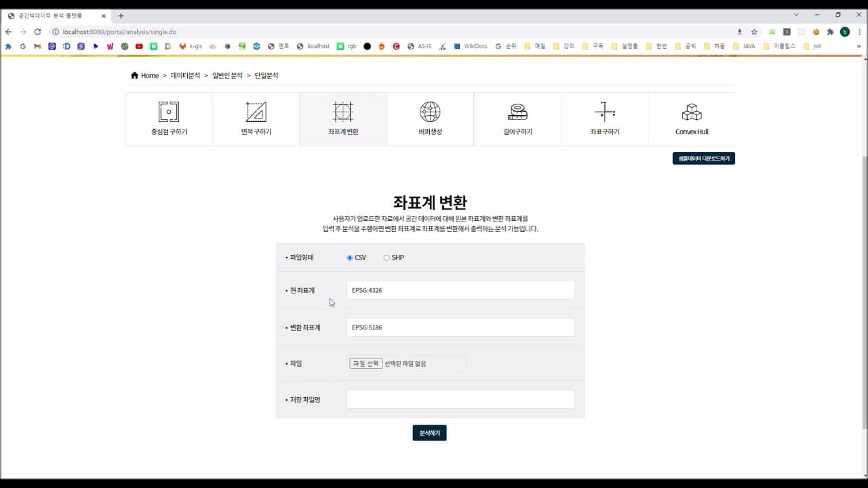Click Home text in the breadcrumb
This screenshot has width=868, height=488.
[x=150, y=75]
